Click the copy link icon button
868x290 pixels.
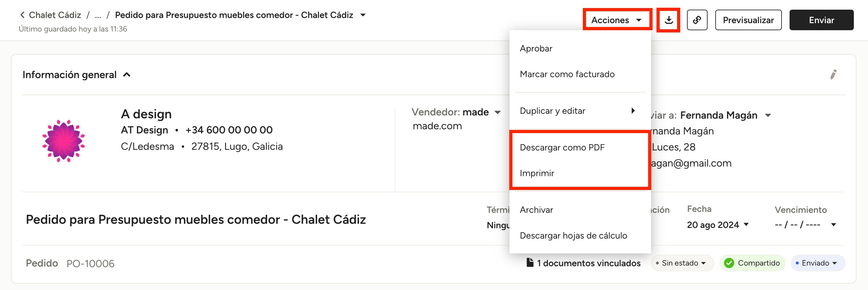tap(697, 20)
